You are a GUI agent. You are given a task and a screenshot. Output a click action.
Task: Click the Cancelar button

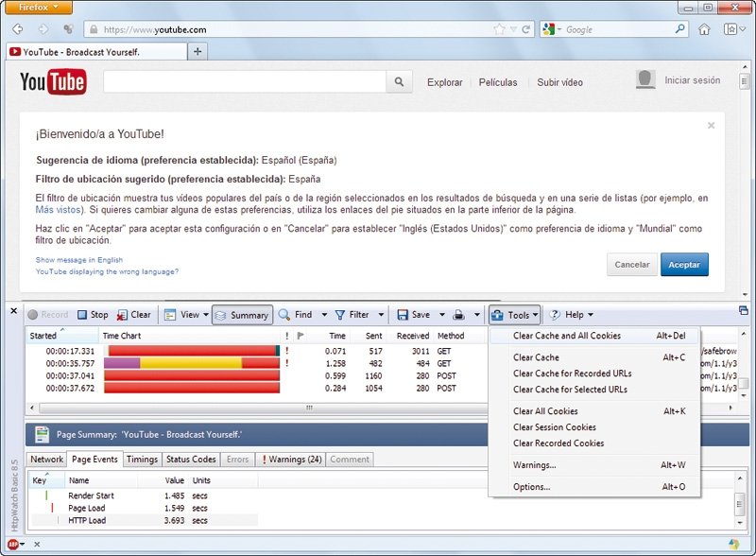point(632,265)
